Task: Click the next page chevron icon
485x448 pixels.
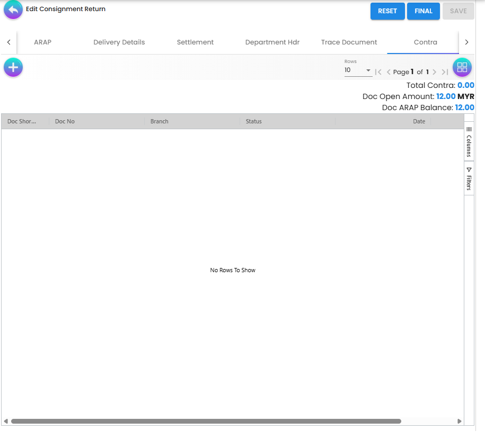Action: (x=435, y=71)
